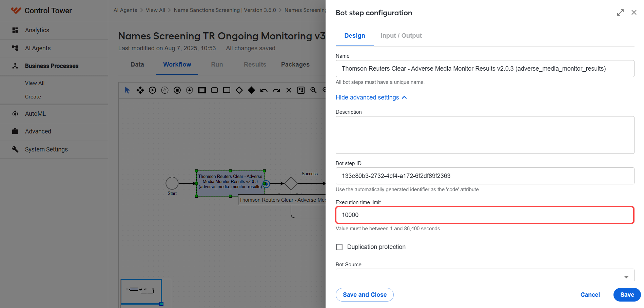Click the decision diamond on the canvas
The height and width of the screenshot is (308, 644).
pos(291,183)
